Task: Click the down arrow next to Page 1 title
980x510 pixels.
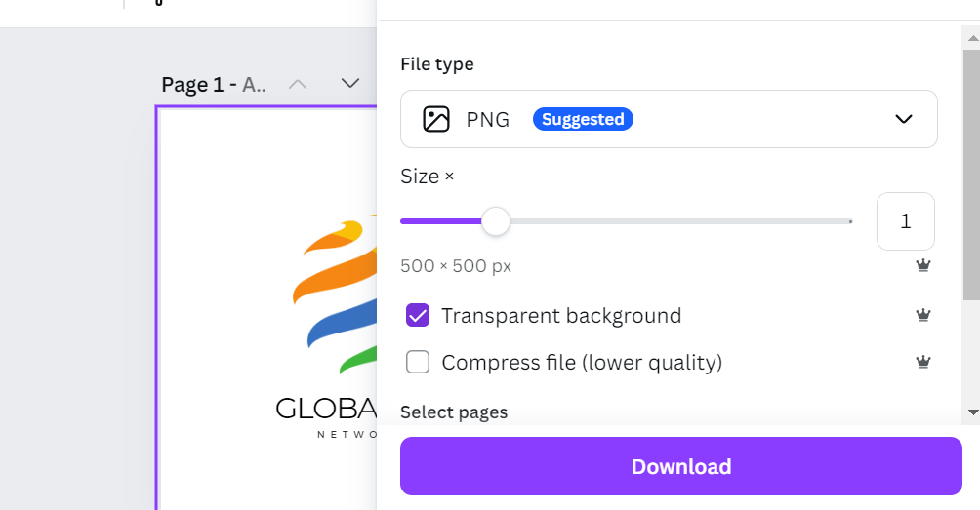Action: [x=350, y=83]
